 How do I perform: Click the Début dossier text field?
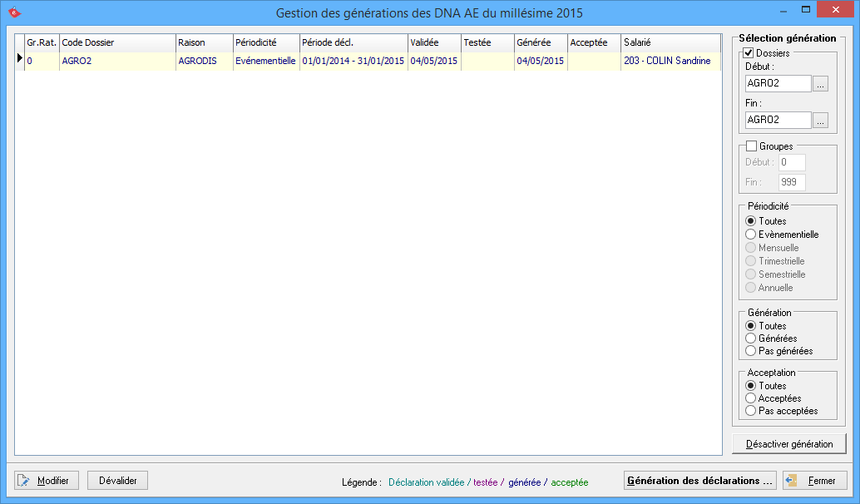(777, 84)
